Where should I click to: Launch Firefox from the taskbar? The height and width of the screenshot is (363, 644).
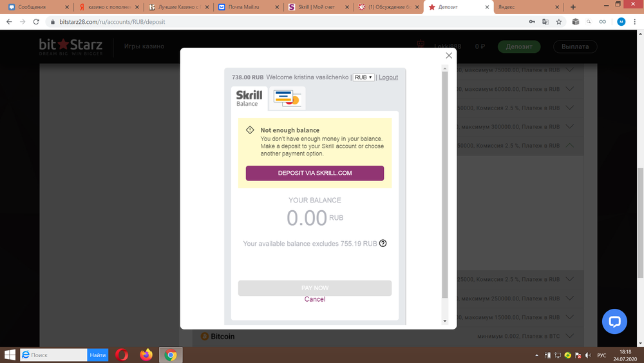[146, 355]
